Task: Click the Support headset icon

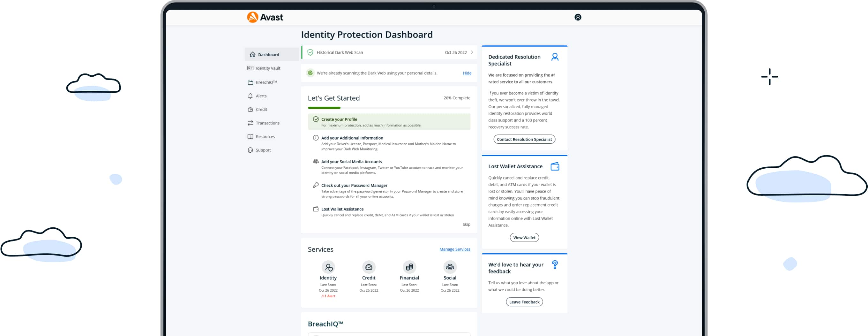Action: (x=250, y=150)
